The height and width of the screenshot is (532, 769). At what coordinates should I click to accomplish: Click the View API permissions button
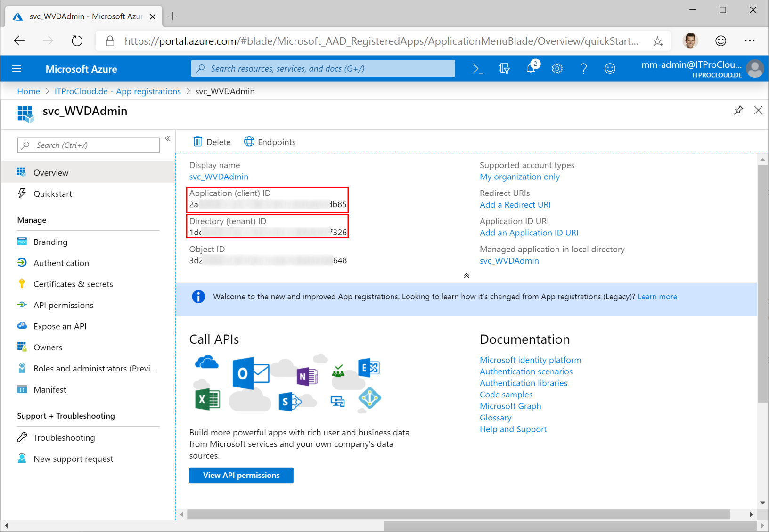pyautogui.click(x=241, y=475)
